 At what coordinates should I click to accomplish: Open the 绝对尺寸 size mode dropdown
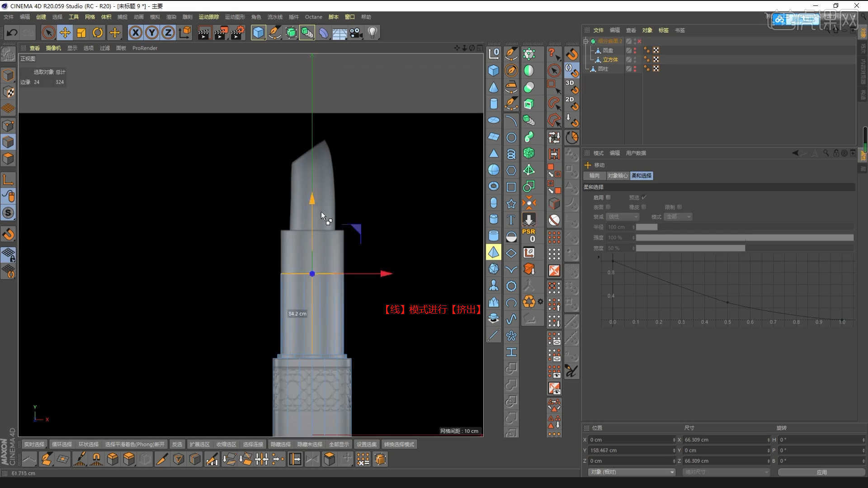pyautogui.click(x=726, y=472)
